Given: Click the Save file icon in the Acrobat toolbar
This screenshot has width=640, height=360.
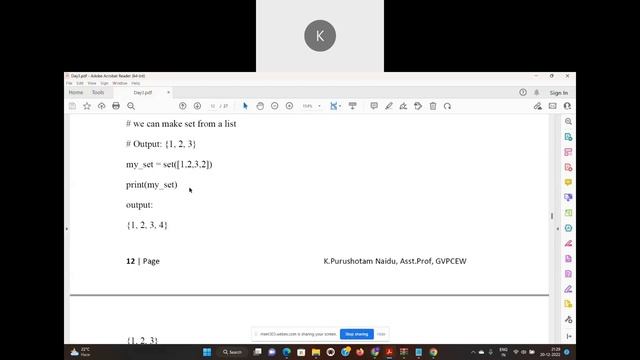Looking at the screenshot, I should (72, 106).
